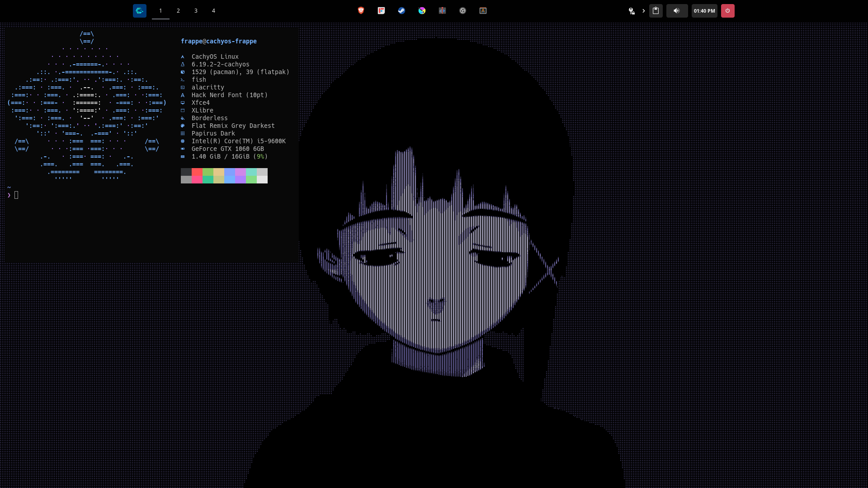Open the red-white launcher next to Brave

381,11
